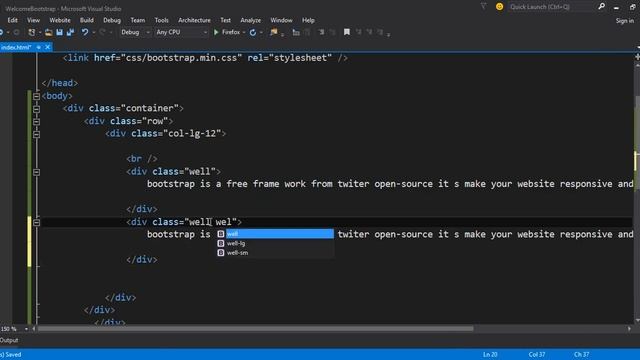Open the Firefox browser selection dropdown arrow
This screenshot has width=640, height=360.
point(244,32)
